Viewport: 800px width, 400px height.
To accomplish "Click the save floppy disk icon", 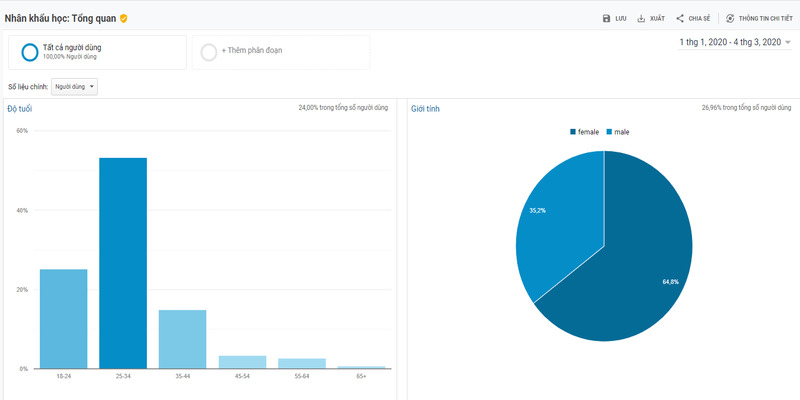I will (x=606, y=18).
